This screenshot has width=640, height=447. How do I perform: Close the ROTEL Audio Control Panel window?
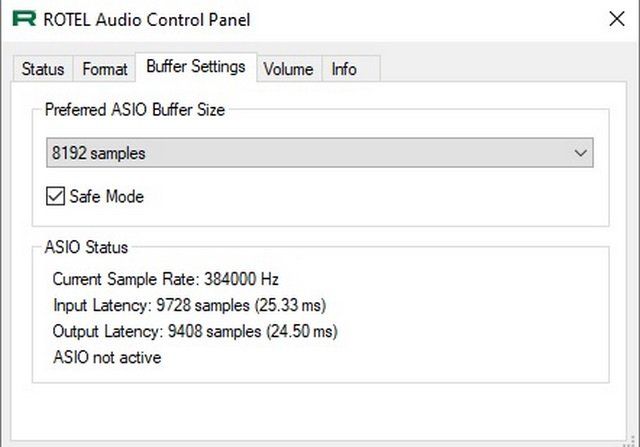617,19
